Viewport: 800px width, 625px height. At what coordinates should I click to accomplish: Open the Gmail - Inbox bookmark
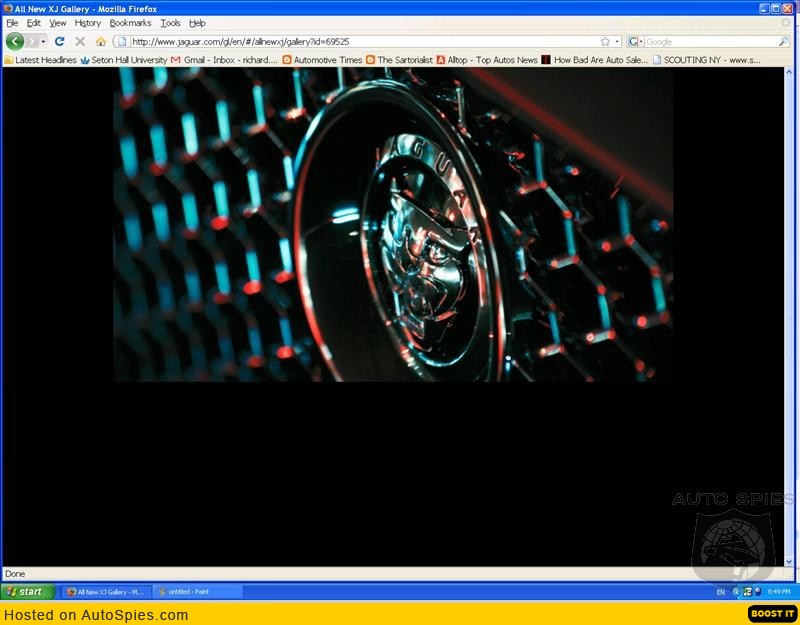click(x=225, y=60)
